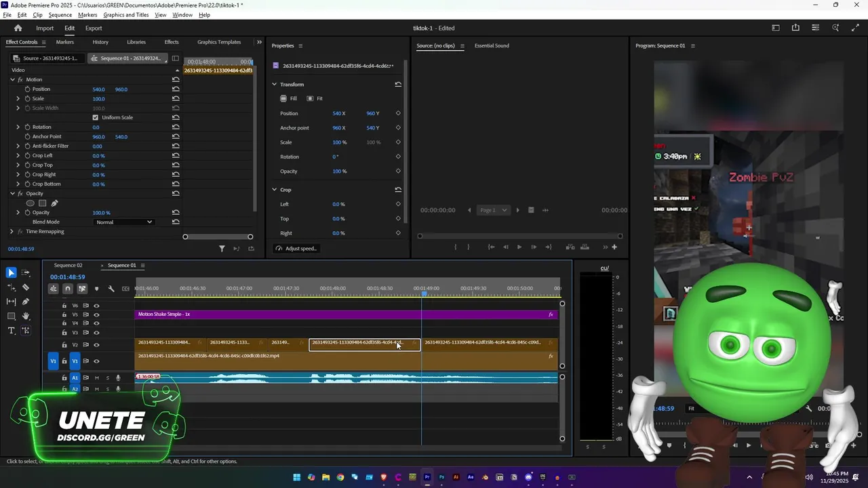This screenshot has width=868, height=488.
Task: Select the Ripple Edit tool
Action: coord(11,287)
